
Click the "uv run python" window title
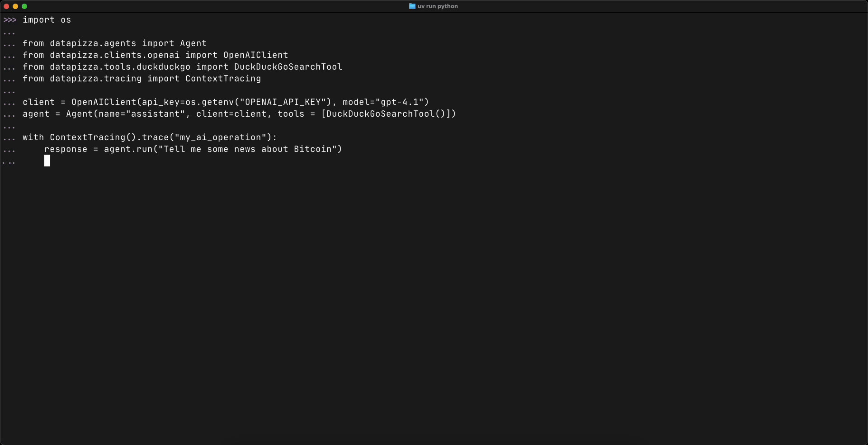(437, 6)
